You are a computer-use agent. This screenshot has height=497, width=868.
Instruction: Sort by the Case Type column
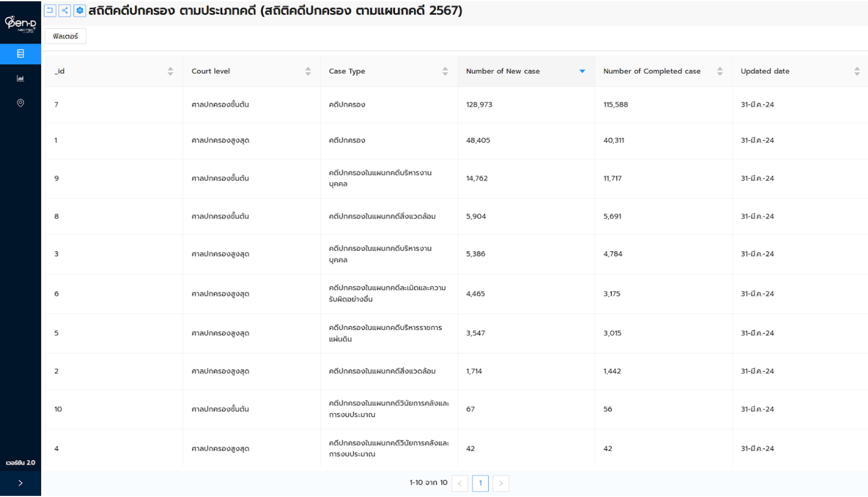445,71
